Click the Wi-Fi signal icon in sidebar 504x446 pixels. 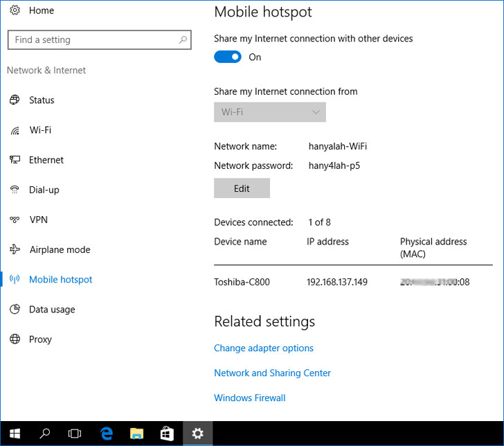point(15,130)
